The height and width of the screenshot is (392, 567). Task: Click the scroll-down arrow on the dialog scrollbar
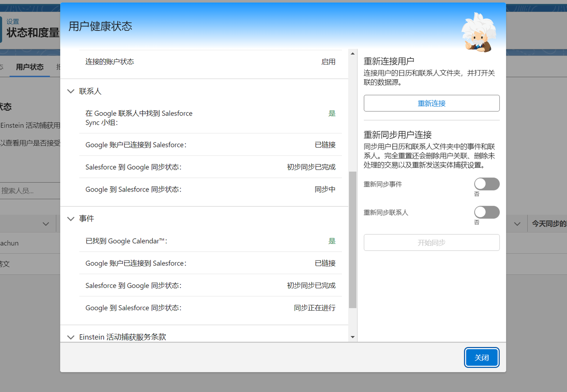(x=352, y=337)
